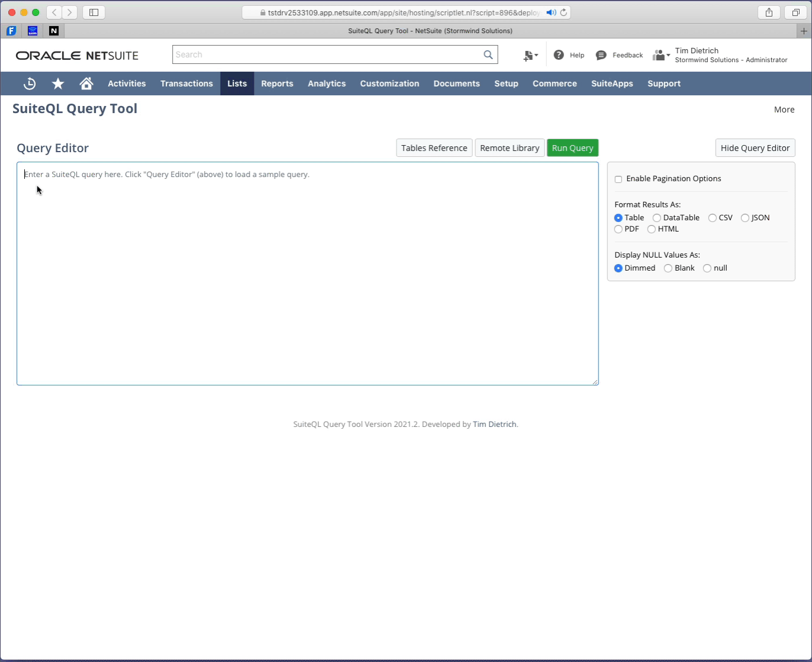Select the DataTable format radio button
The image size is (812, 662).
click(x=657, y=218)
